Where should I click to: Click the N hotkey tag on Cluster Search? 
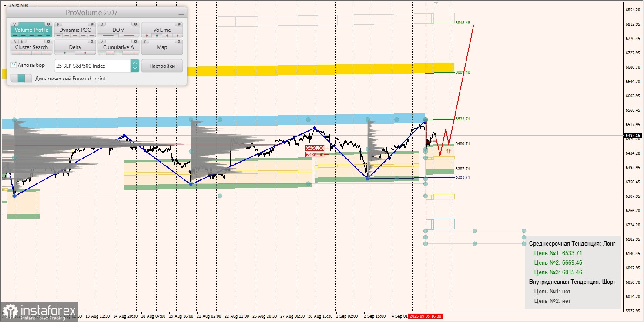pyautogui.click(x=22, y=42)
